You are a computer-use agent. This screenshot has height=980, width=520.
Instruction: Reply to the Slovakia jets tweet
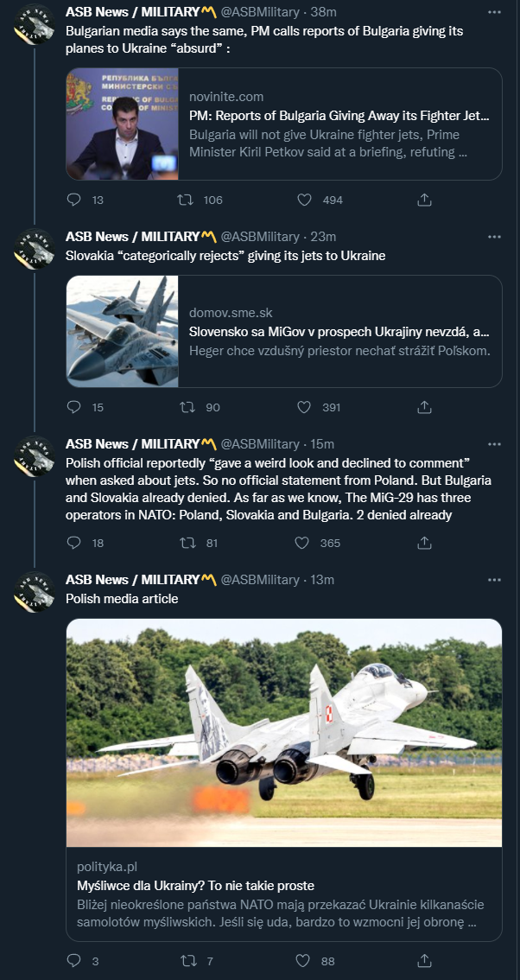pyautogui.click(x=73, y=407)
